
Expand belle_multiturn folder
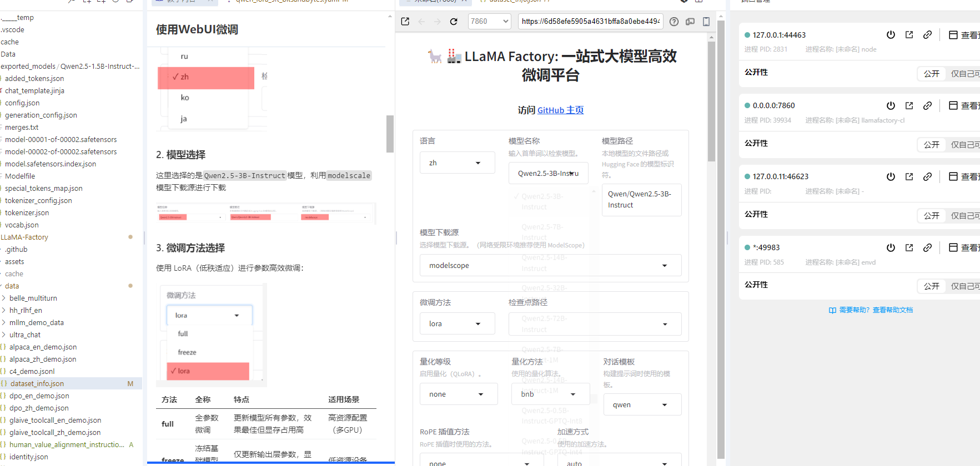coord(33,298)
